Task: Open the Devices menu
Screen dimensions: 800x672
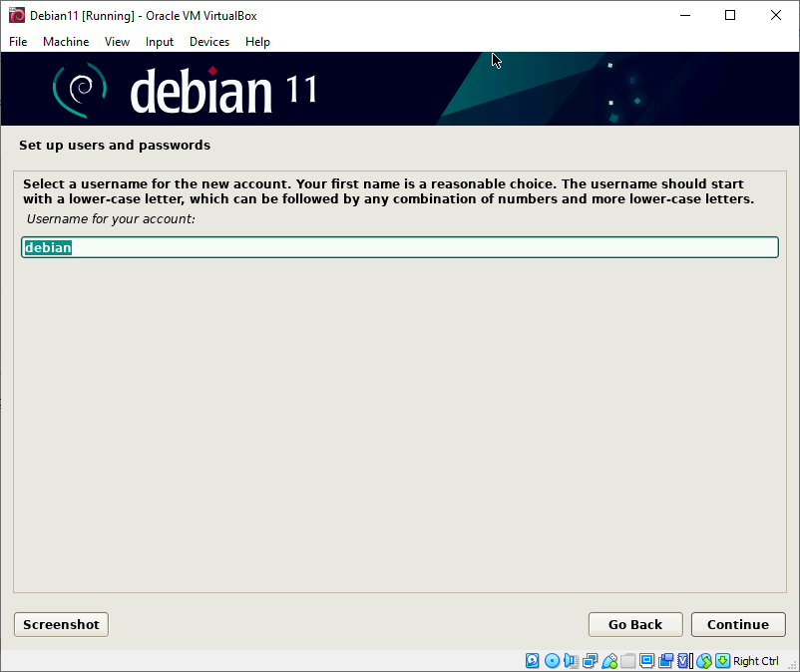Action: [209, 42]
